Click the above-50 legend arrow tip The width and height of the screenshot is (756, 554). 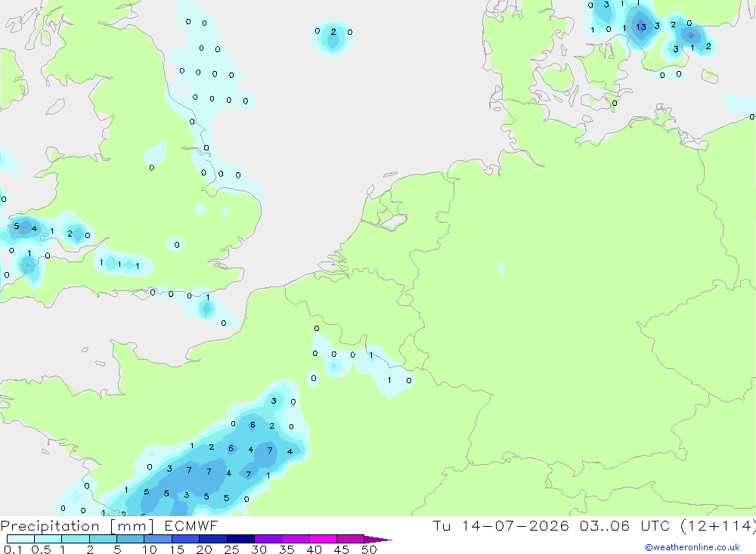coord(377,540)
